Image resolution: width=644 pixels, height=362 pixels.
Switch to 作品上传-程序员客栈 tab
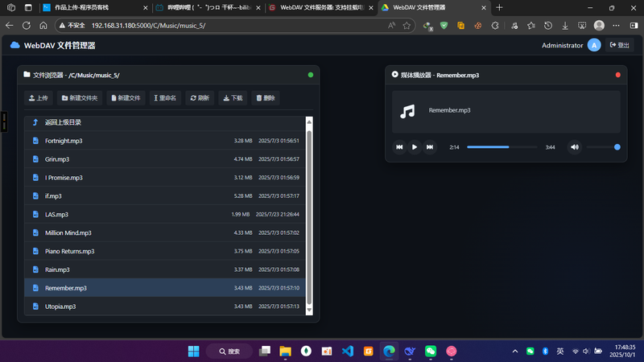pos(95,7)
